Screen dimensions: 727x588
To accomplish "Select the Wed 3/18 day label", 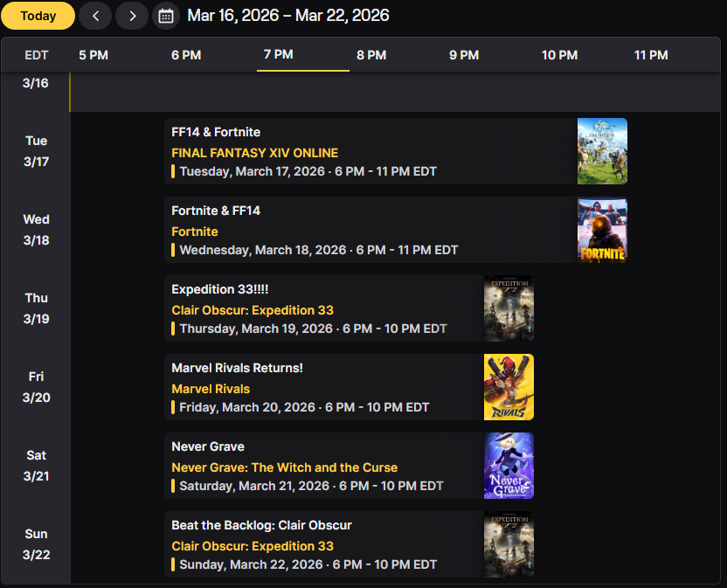I will 36,230.
